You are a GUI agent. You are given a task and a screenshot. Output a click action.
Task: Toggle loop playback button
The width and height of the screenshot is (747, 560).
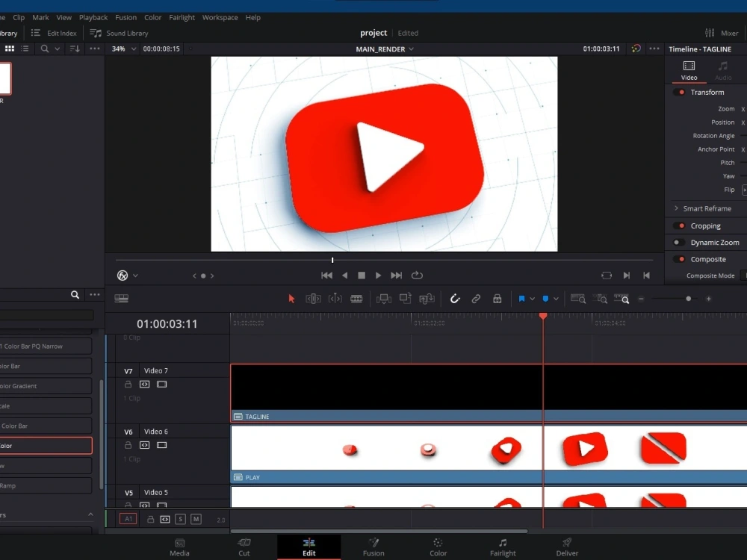(x=417, y=276)
